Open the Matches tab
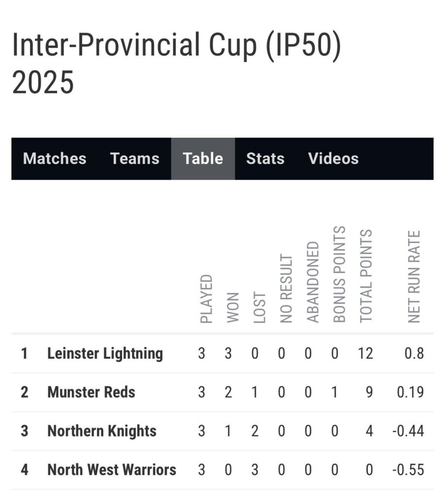 [x=55, y=158]
